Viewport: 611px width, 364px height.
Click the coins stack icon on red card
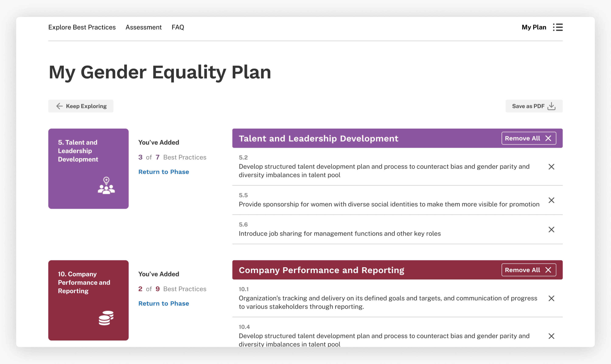pyautogui.click(x=106, y=318)
